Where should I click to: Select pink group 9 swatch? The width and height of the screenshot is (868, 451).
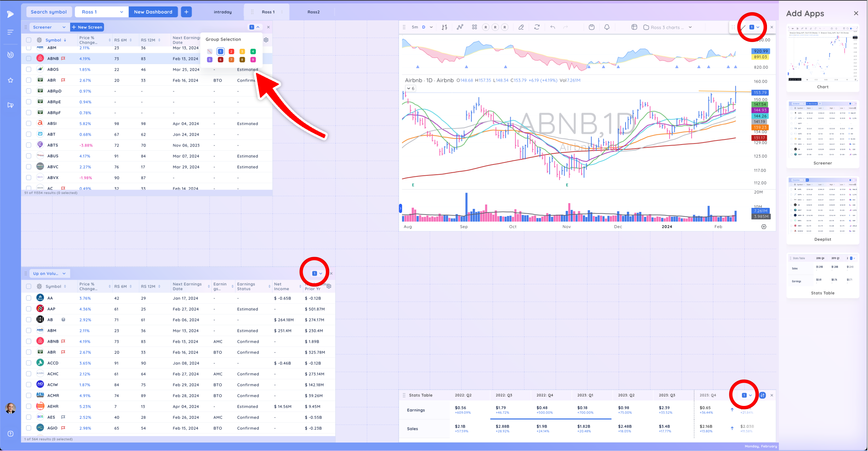[253, 60]
